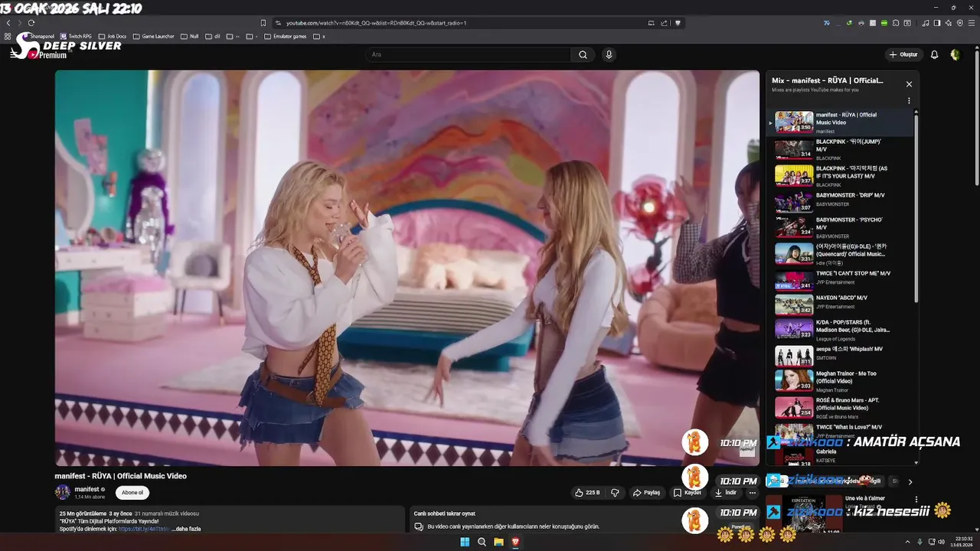Open the taskbar volume icon
This screenshot has width=980, height=551.
(x=941, y=542)
